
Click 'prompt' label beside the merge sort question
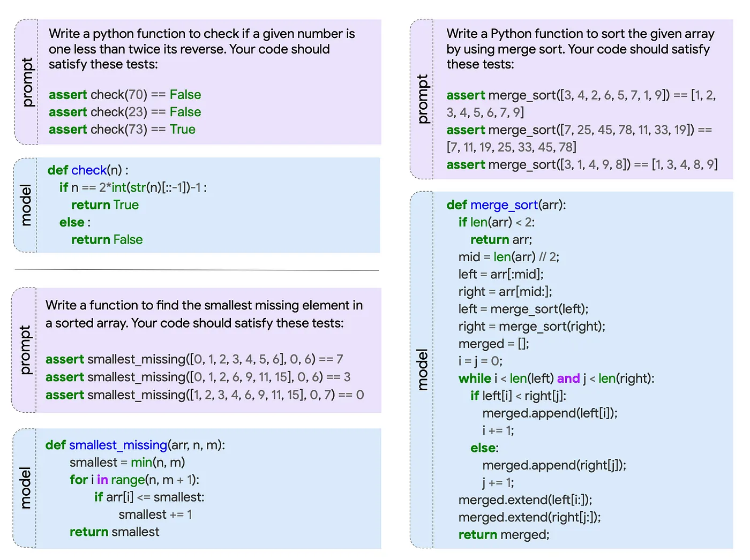coord(423,100)
